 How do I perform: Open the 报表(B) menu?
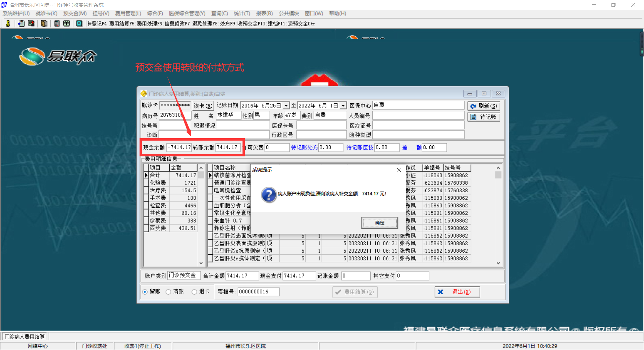(264, 13)
